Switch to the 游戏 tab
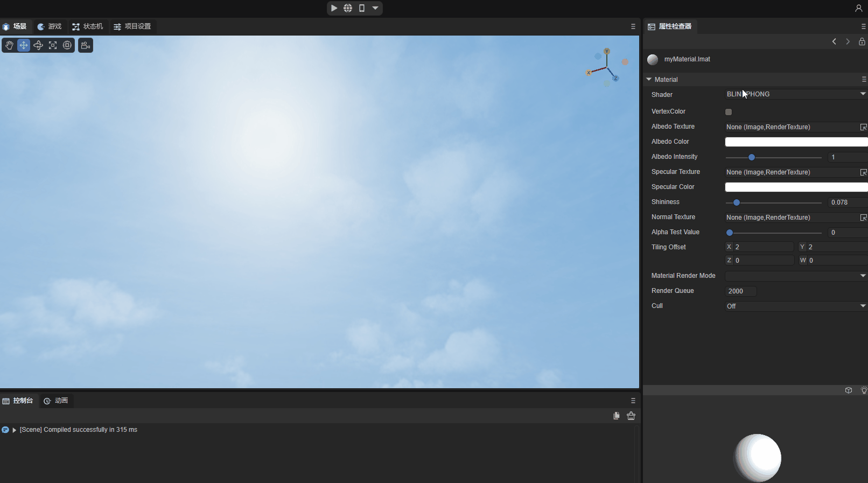This screenshot has height=483, width=868. click(x=50, y=26)
